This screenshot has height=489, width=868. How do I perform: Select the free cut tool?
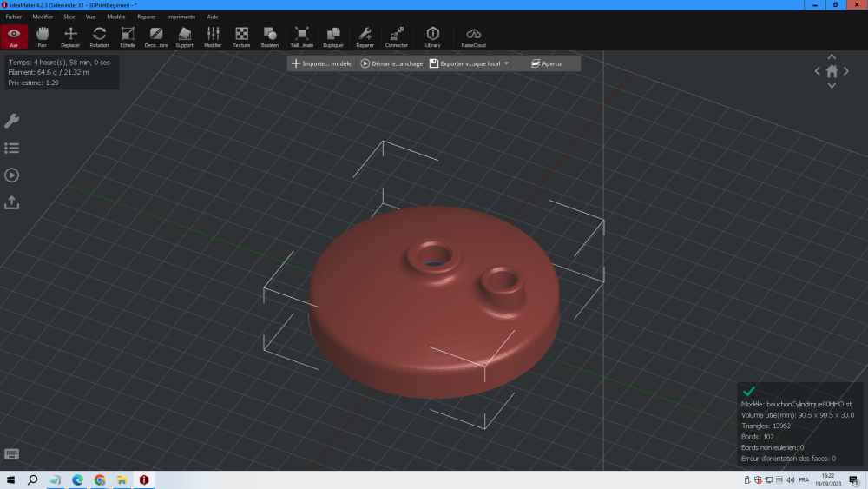coord(156,36)
